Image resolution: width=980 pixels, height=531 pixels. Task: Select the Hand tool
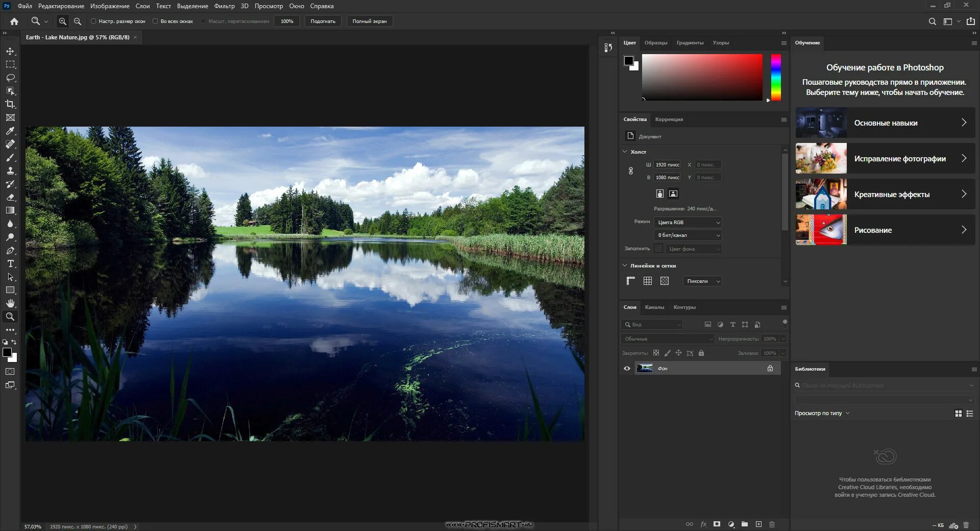[x=10, y=303]
